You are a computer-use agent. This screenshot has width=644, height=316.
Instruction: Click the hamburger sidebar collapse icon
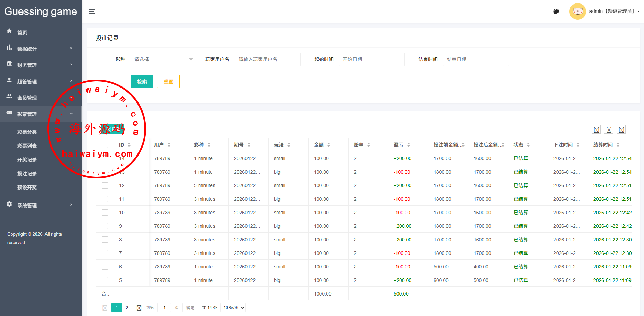pyautogui.click(x=92, y=11)
